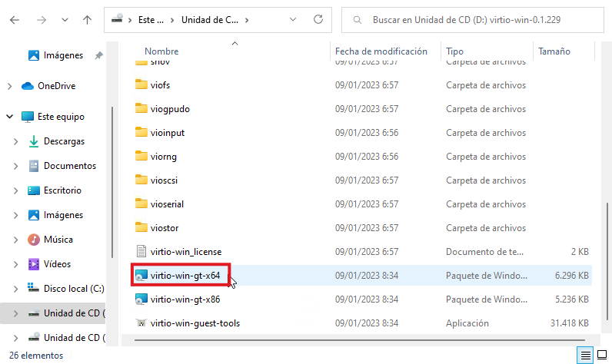Click the Refresh button in address bar
This screenshot has width=612, height=364.
pyautogui.click(x=318, y=19)
